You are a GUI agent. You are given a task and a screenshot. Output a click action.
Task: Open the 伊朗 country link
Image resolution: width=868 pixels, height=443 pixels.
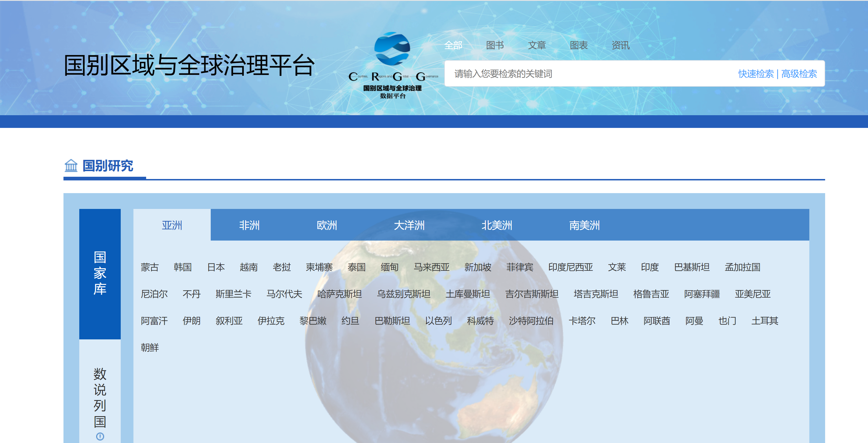[x=191, y=321]
